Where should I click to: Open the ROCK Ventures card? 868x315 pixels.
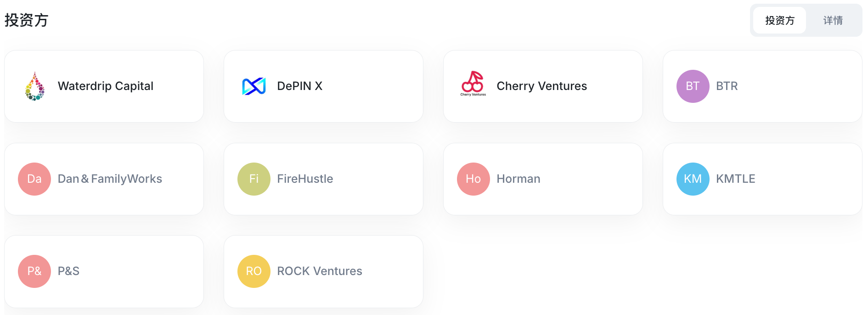tap(323, 271)
